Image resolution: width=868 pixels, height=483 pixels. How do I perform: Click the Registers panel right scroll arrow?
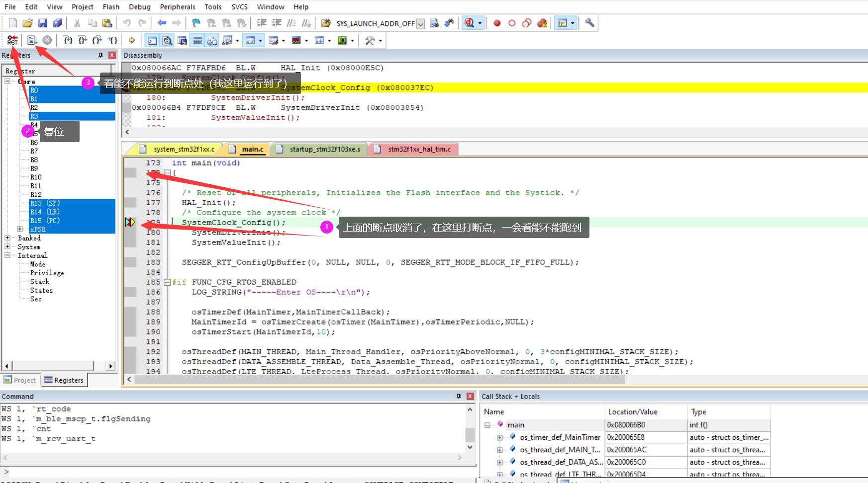pos(110,366)
